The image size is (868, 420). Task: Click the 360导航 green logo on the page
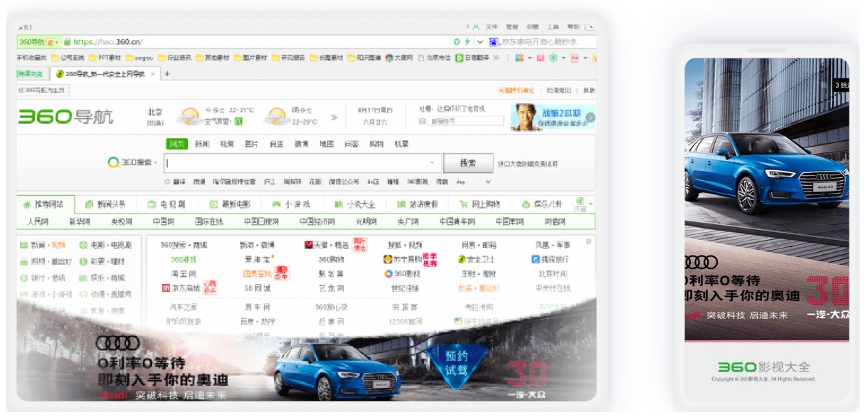tap(66, 117)
